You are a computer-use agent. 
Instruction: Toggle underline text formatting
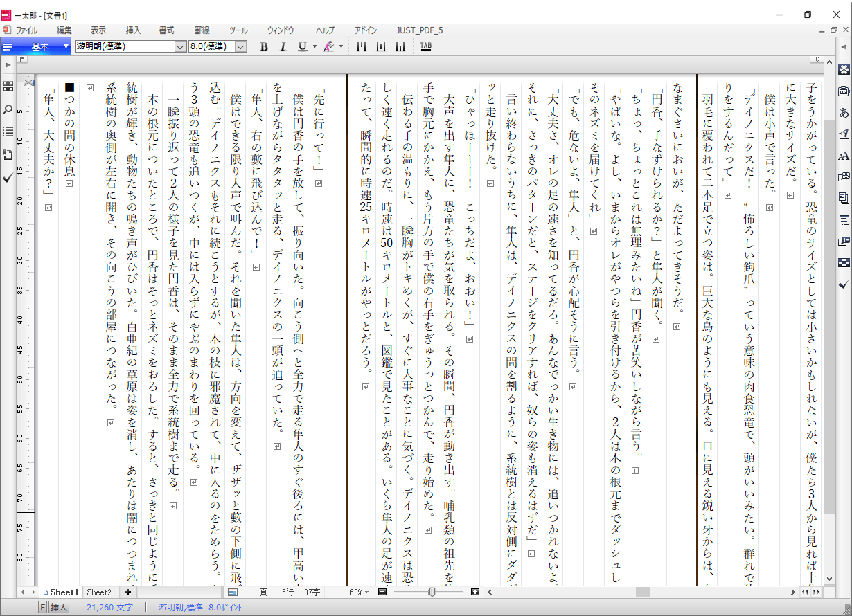[302, 46]
